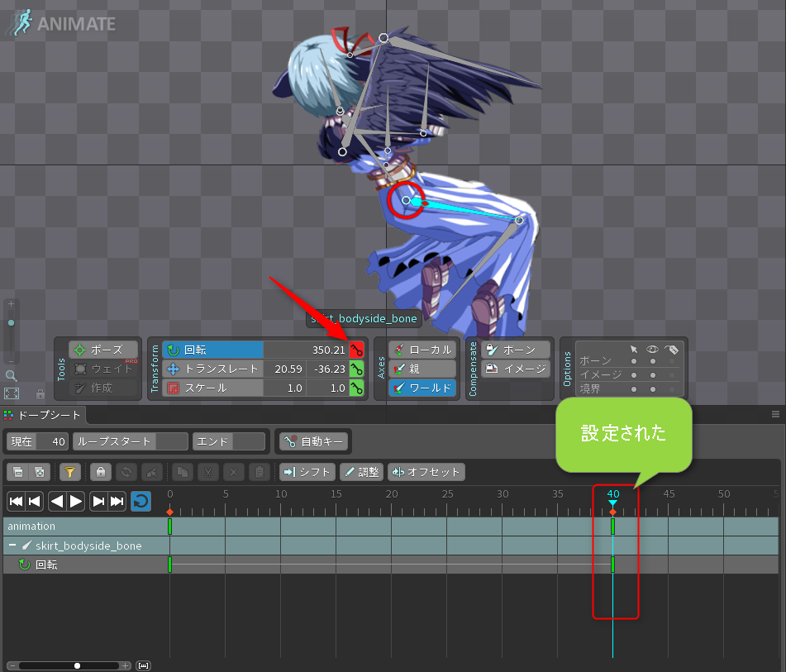The width and height of the screenshot is (786, 672).
Task: Toggle 境界 row selectable dot
Action: (x=634, y=389)
